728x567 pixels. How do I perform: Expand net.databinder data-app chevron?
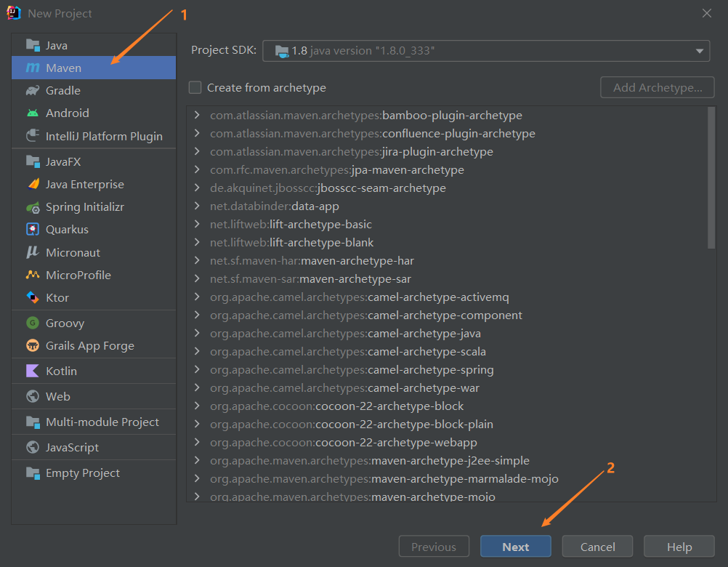coord(197,206)
